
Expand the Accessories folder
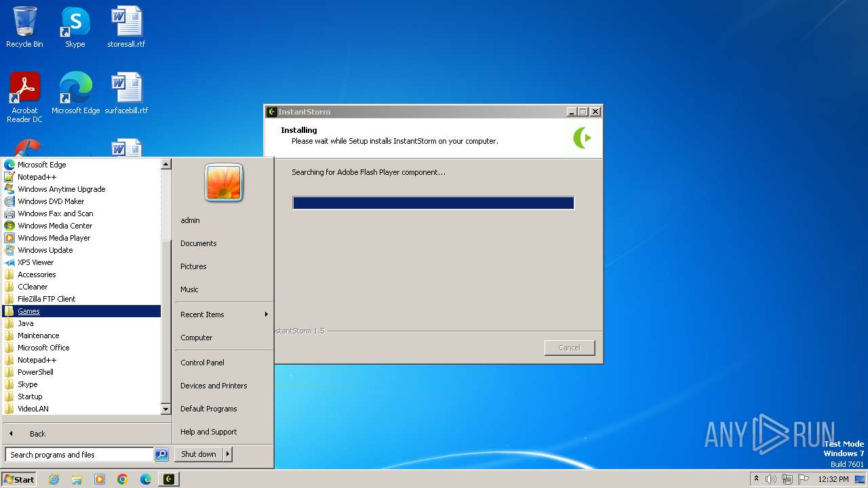81,274
